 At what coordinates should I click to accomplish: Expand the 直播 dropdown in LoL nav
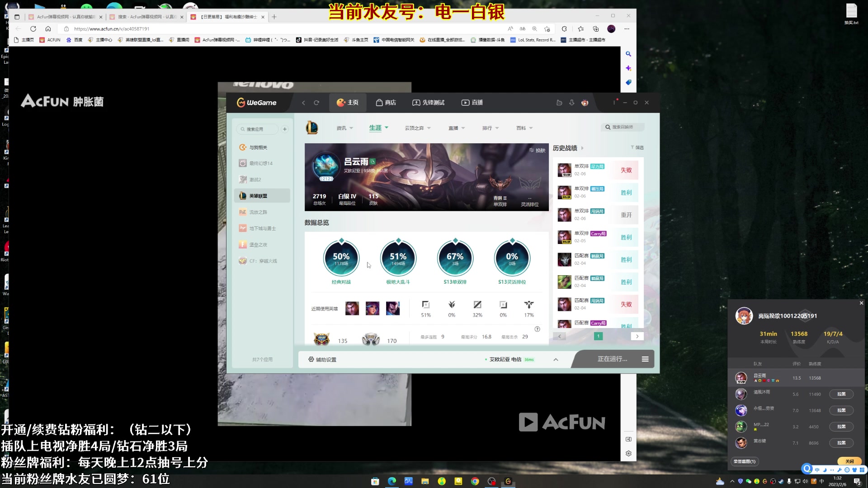pos(457,128)
